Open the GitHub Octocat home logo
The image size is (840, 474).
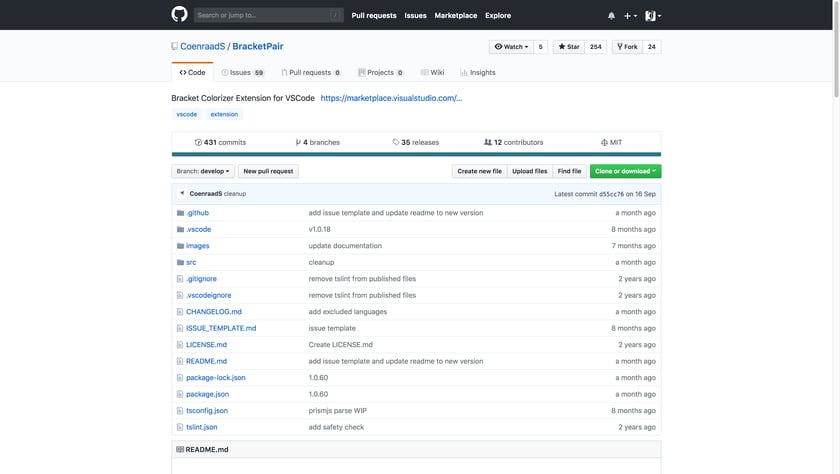click(x=179, y=14)
